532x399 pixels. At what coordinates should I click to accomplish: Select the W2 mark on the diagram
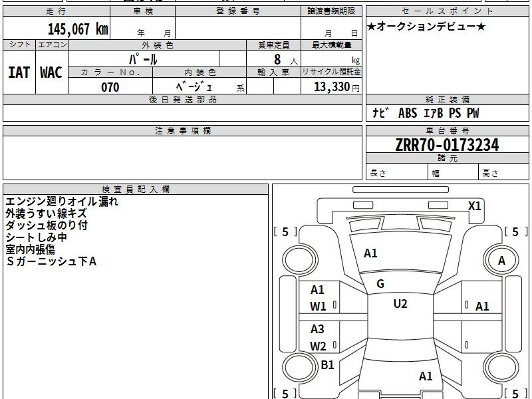coord(318,346)
